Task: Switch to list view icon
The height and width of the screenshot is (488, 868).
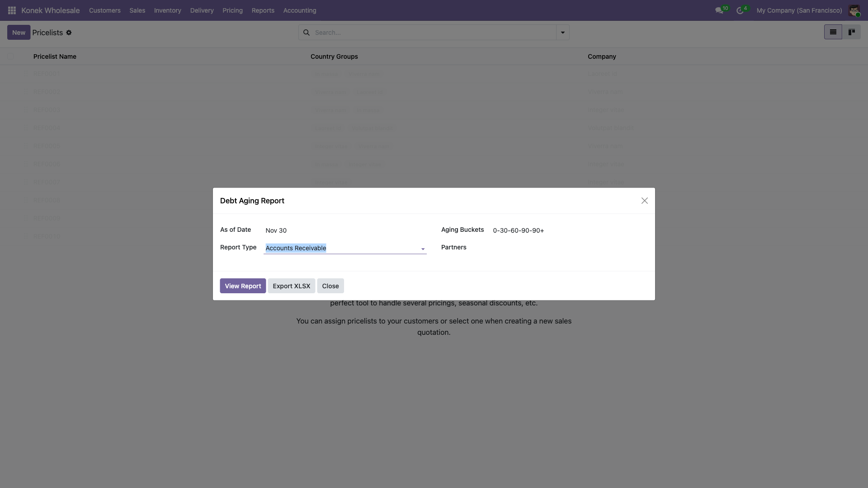Action: 833,32
